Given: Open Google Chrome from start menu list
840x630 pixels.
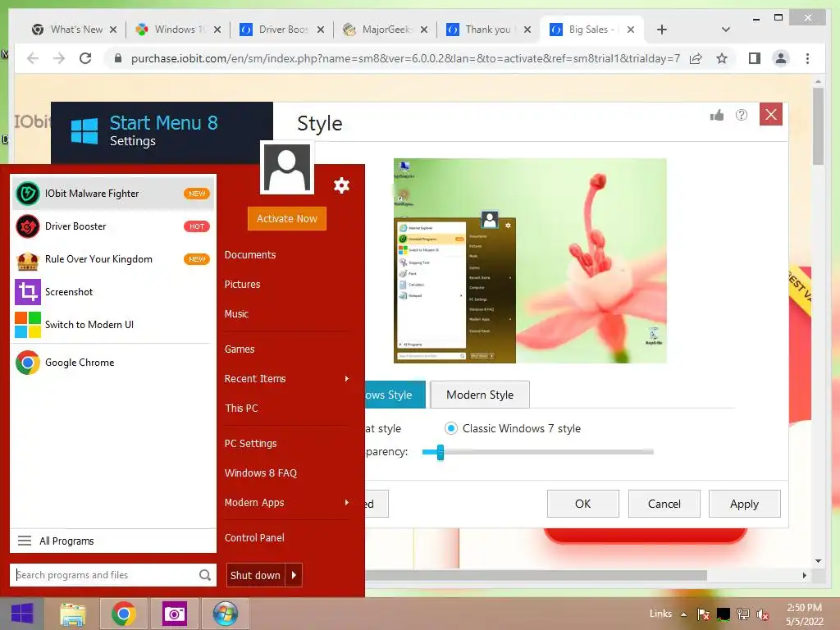Looking at the screenshot, I should (113, 363).
